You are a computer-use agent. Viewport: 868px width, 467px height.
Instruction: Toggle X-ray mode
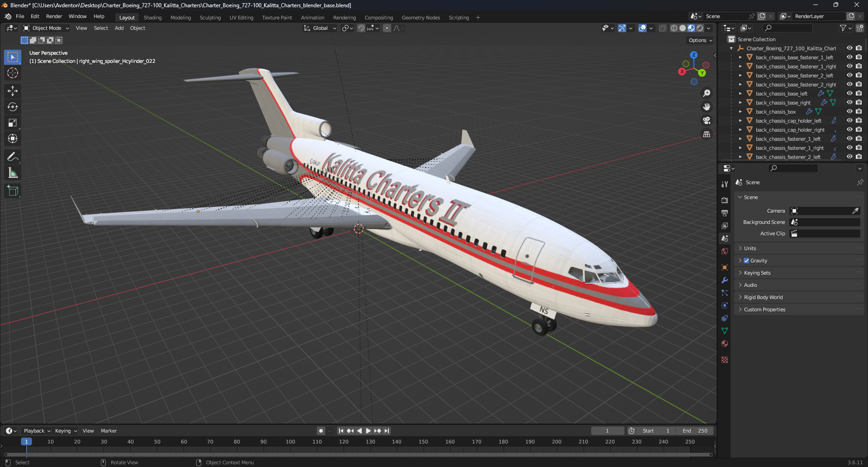click(663, 28)
